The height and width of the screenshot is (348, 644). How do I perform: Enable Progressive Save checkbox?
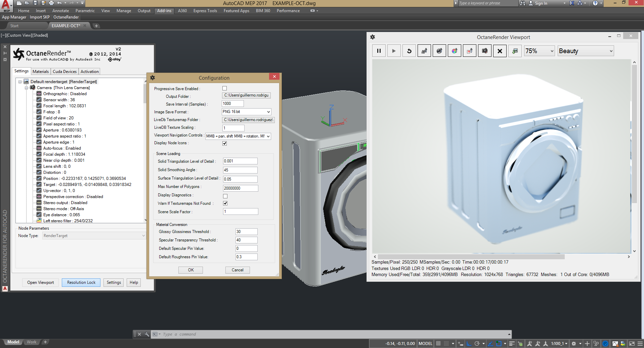(224, 88)
